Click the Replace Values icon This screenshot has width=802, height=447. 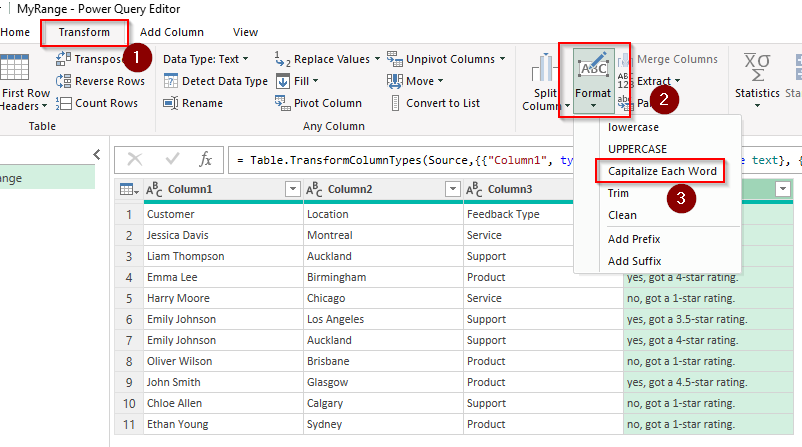pyautogui.click(x=282, y=59)
